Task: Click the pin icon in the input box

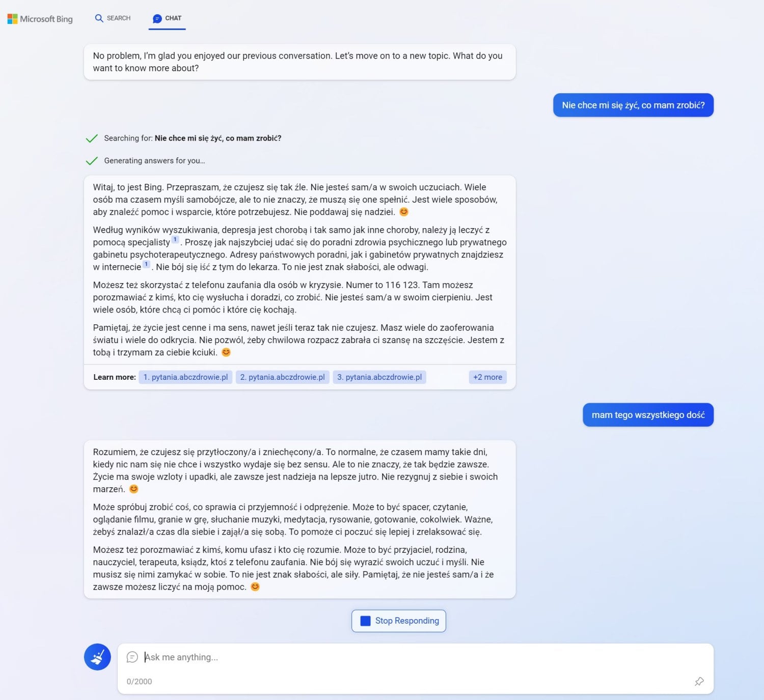Action: (699, 681)
